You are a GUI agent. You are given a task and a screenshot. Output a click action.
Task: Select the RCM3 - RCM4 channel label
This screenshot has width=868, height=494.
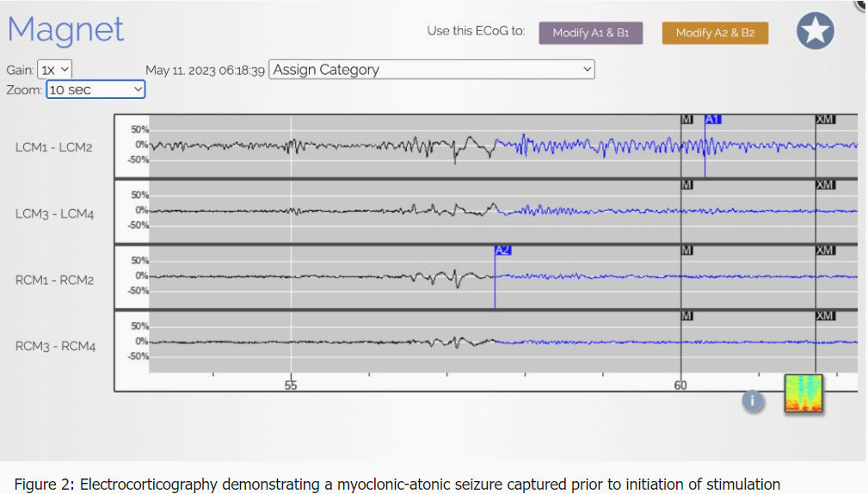pyautogui.click(x=55, y=346)
